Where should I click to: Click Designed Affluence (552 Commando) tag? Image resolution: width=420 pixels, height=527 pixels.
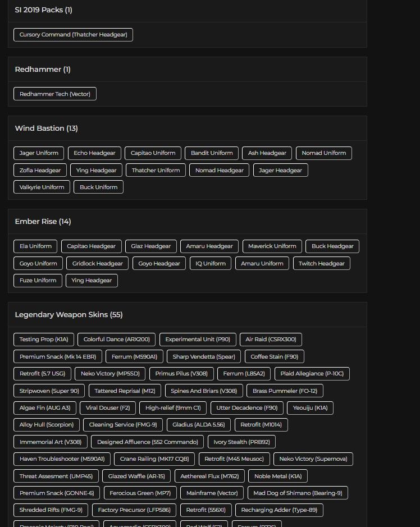point(147,442)
